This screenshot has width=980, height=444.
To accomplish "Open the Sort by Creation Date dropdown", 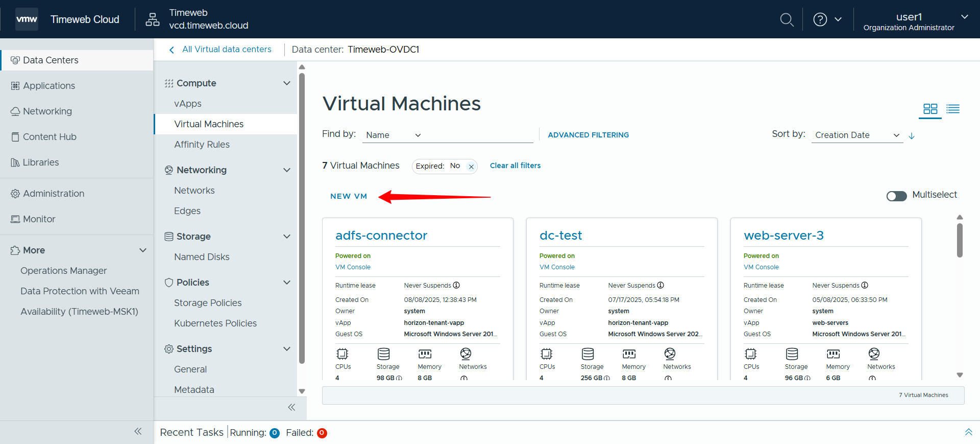I will pyautogui.click(x=857, y=135).
